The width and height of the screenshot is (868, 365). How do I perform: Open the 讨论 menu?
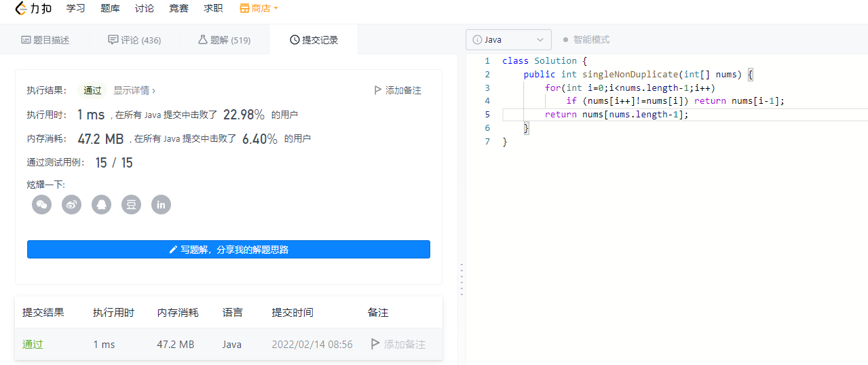(x=145, y=9)
